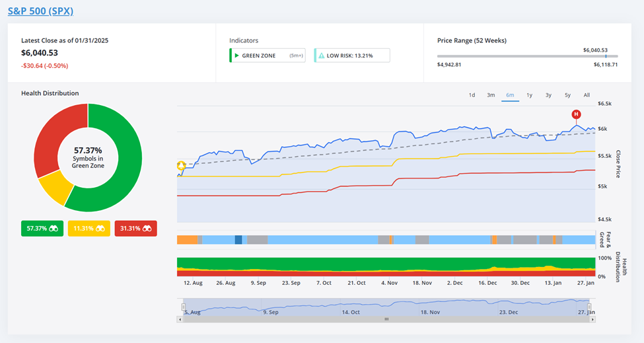This screenshot has width=644, height=343.
Task: Click the 4. Nov date label on x-axis
Action: tap(389, 283)
